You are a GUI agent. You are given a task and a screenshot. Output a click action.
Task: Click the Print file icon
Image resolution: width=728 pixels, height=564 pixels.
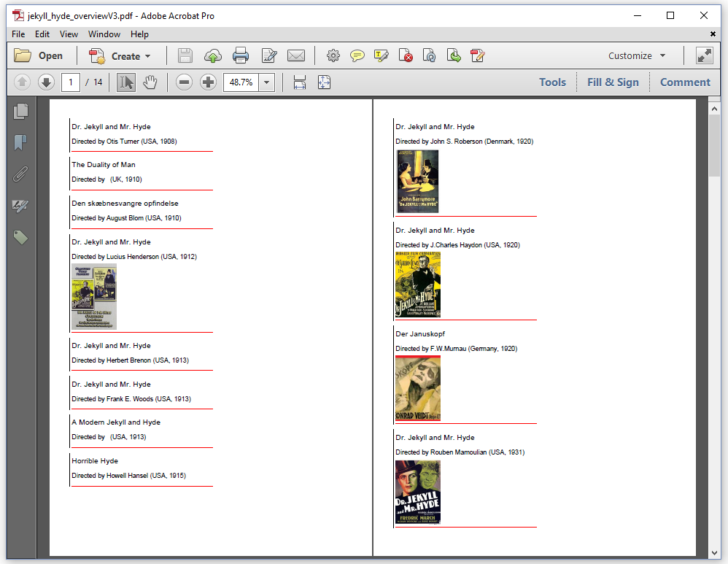[241, 55]
